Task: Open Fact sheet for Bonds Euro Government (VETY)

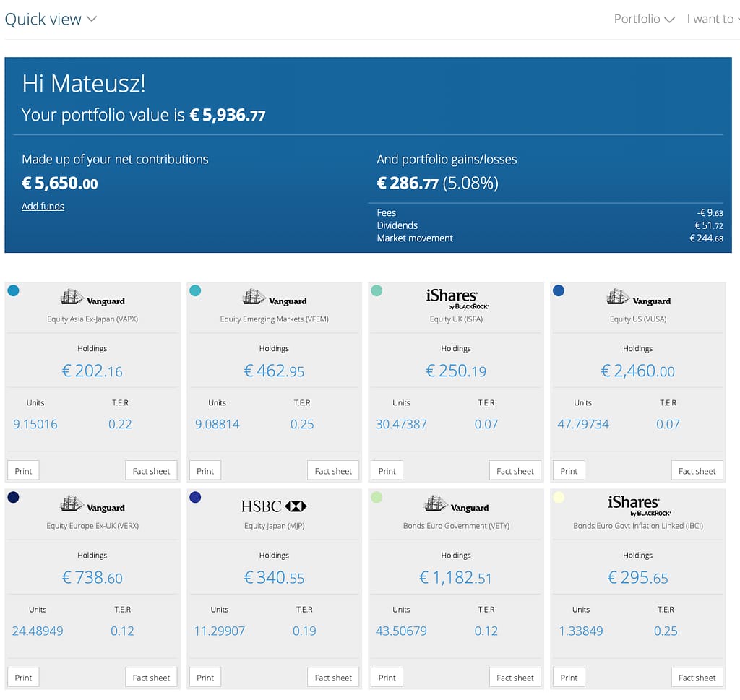Action: click(x=515, y=678)
